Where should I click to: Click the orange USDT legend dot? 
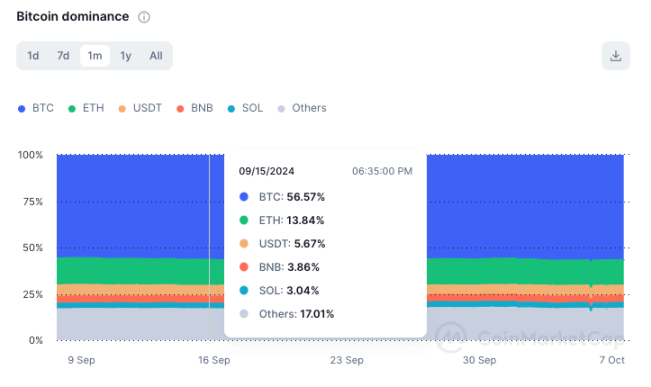(122, 109)
